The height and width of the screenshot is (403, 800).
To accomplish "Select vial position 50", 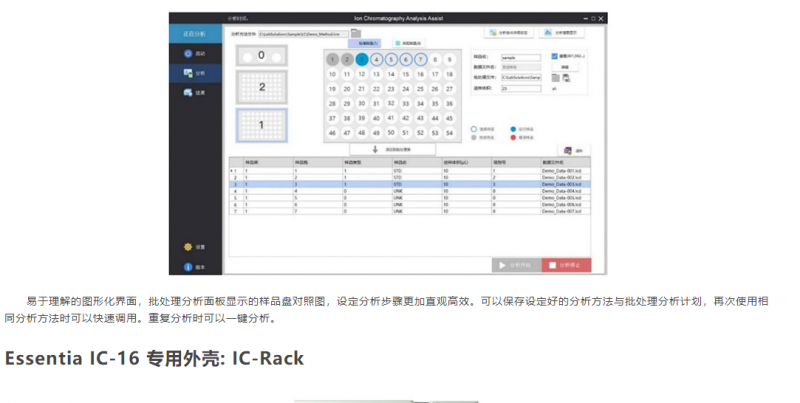I will click(x=391, y=133).
